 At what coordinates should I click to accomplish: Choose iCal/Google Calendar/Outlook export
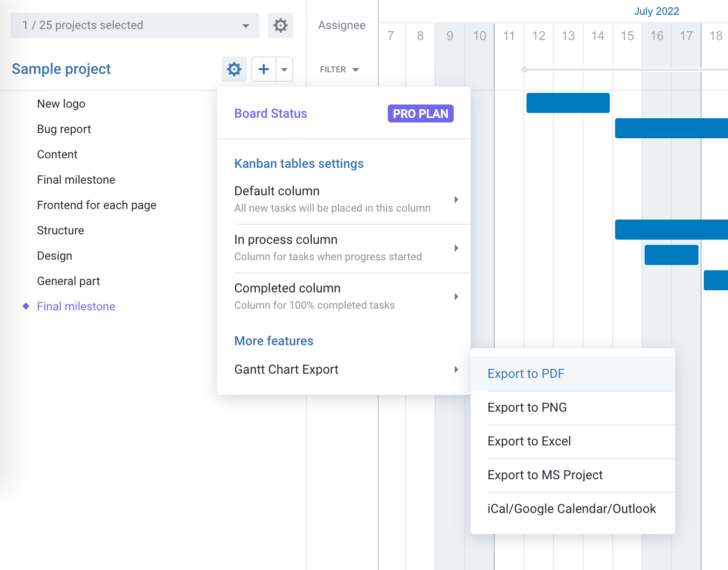(572, 509)
